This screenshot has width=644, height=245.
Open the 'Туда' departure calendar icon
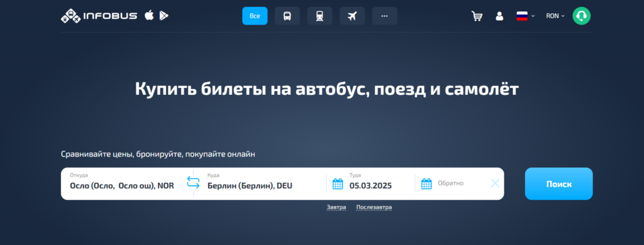(x=338, y=184)
